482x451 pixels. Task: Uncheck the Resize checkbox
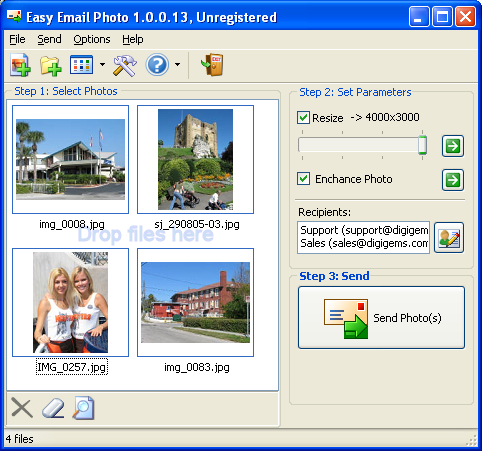tap(303, 118)
